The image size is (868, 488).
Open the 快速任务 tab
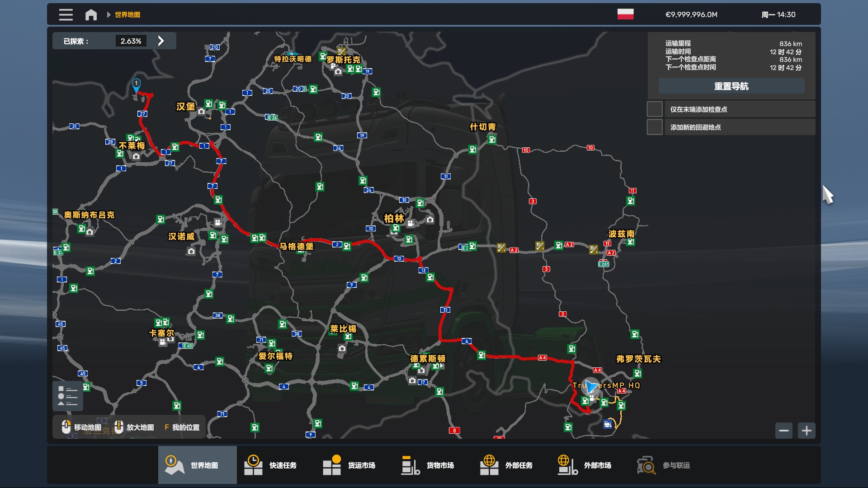coord(276,465)
